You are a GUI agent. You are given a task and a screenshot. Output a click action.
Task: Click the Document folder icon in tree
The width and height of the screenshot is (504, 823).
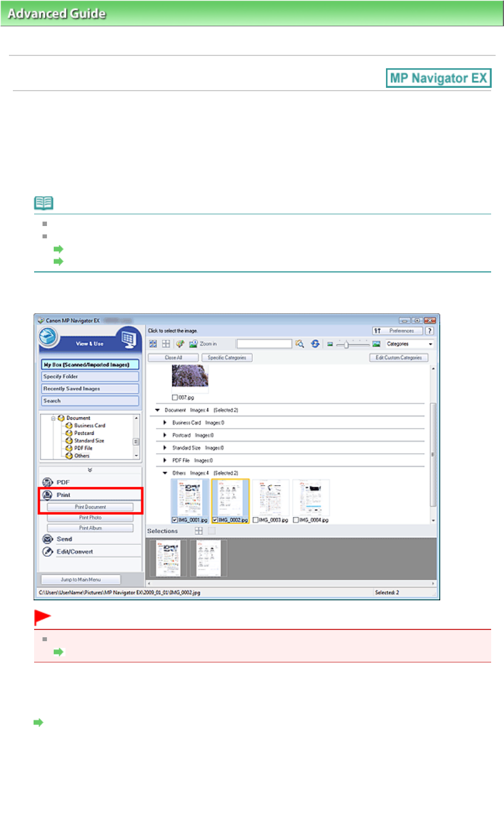click(x=61, y=418)
